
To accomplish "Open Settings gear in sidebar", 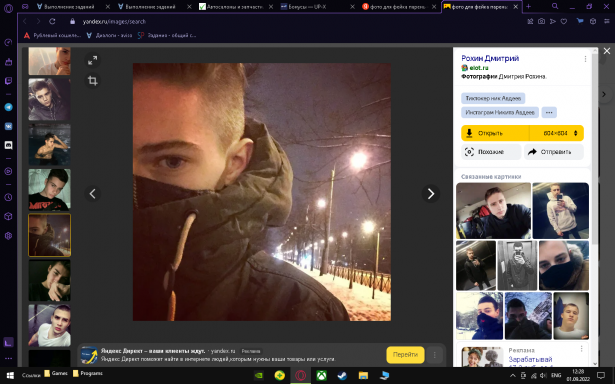I will pyautogui.click(x=8, y=236).
